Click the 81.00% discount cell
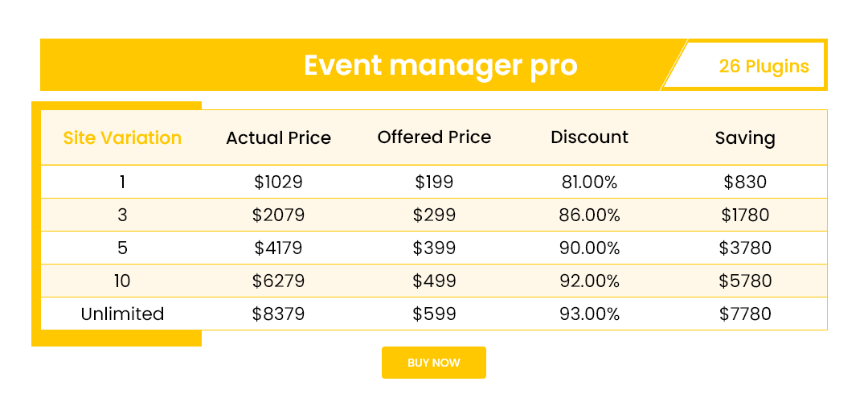 [589, 182]
